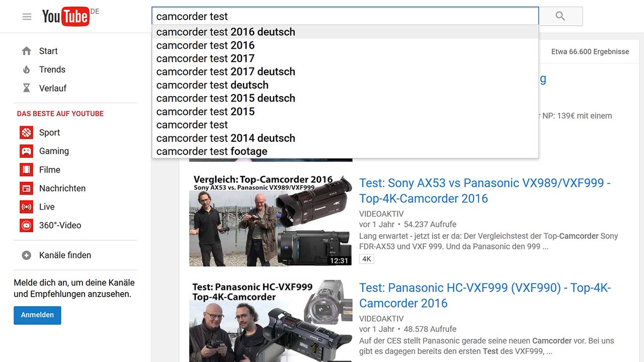This screenshot has height=362, width=644.
Task: Open Verlauf via the hourglass icon
Action: tap(27, 88)
